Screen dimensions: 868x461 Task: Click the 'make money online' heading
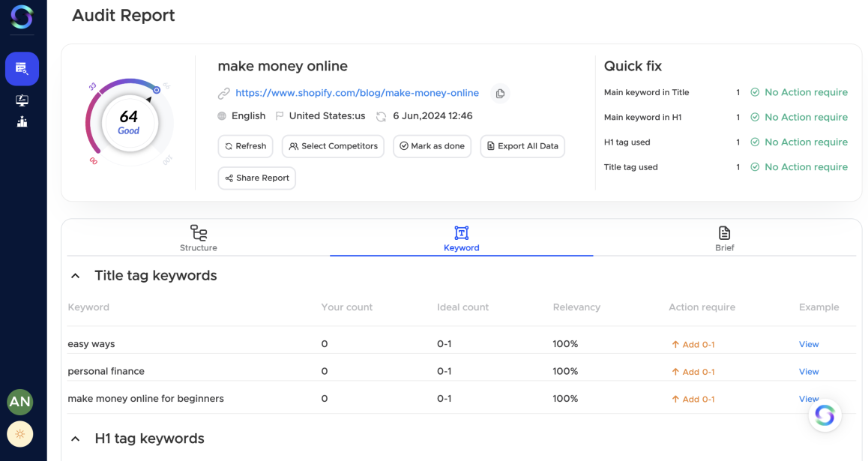click(283, 67)
